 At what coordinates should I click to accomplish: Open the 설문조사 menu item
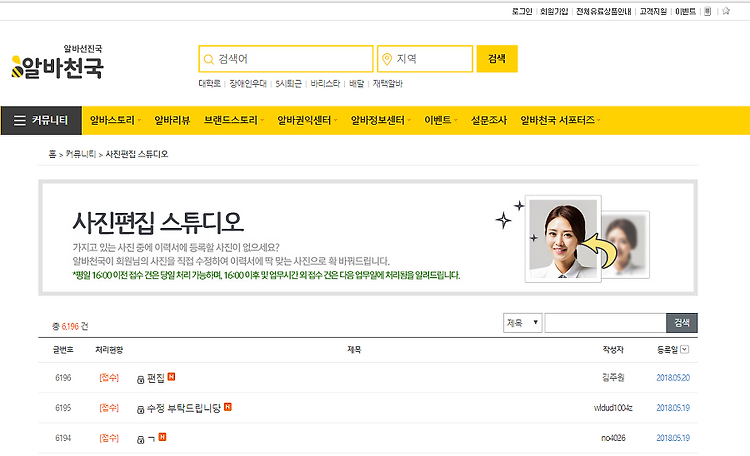(x=489, y=121)
